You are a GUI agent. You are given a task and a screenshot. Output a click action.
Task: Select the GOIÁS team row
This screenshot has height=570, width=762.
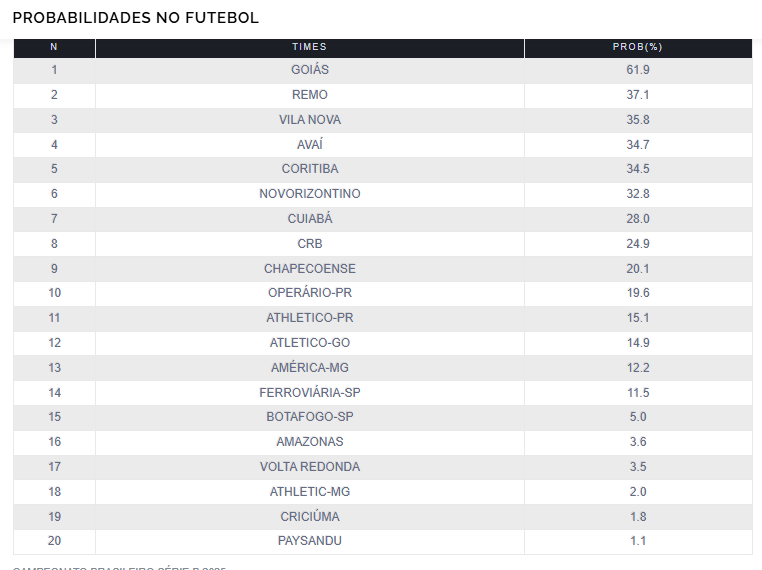tap(309, 70)
